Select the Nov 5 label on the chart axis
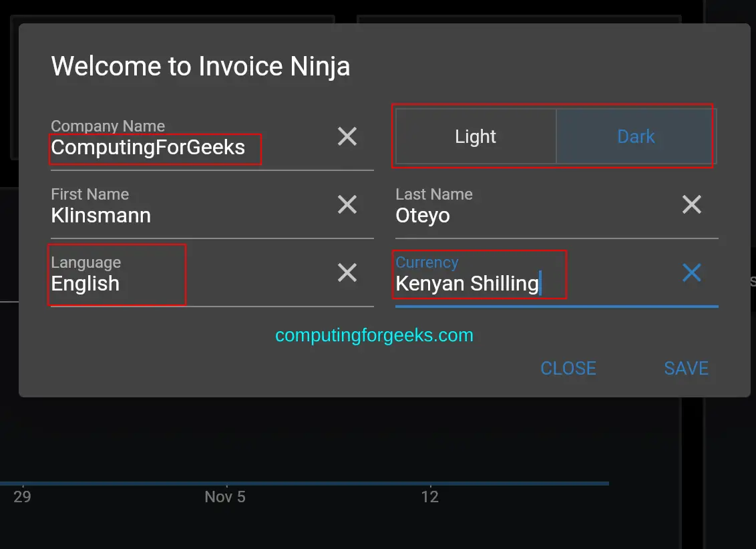This screenshot has width=756, height=549. coord(225,497)
